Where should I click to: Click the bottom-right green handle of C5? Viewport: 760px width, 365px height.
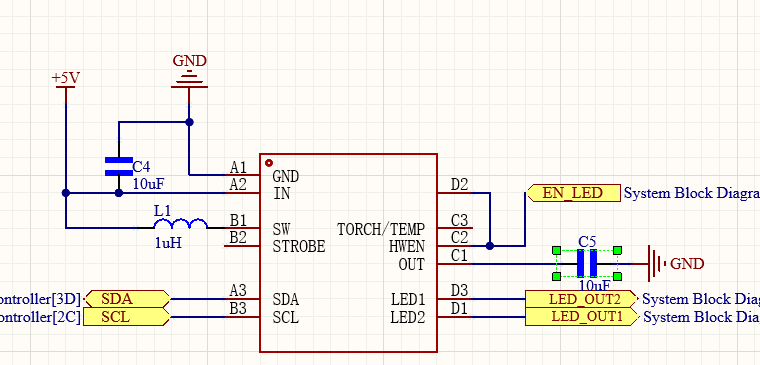coord(618,276)
